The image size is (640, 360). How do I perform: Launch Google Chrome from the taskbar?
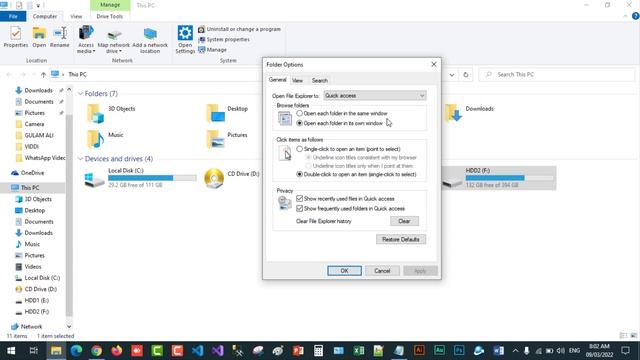(x=96, y=351)
